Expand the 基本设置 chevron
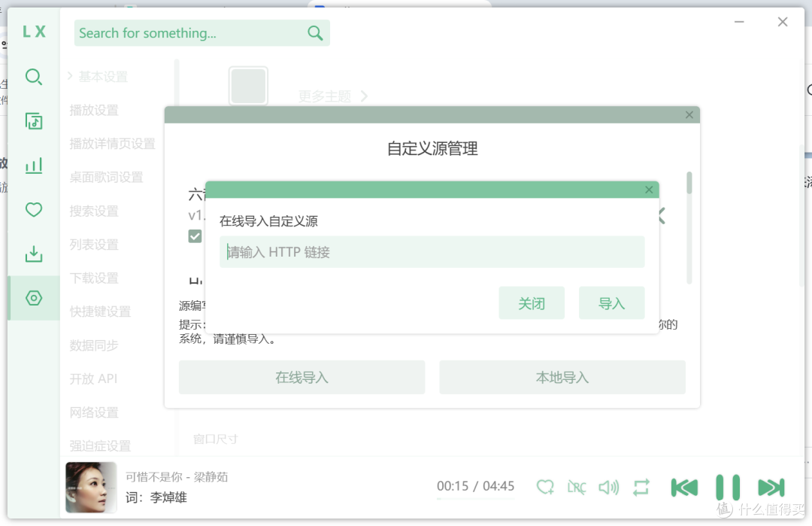Viewport: 812px width, 526px height. click(x=71, y=76)
